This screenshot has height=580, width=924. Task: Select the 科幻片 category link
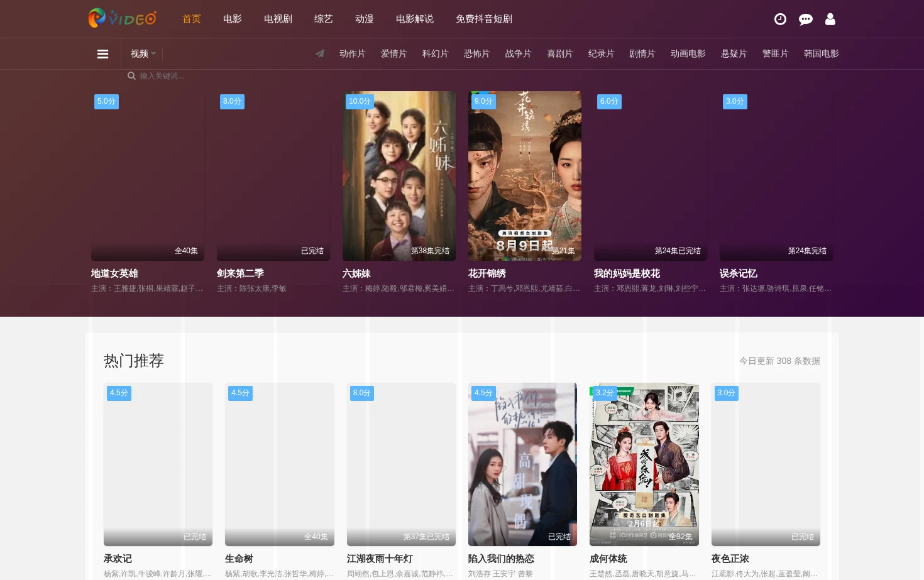coord(436,54)
